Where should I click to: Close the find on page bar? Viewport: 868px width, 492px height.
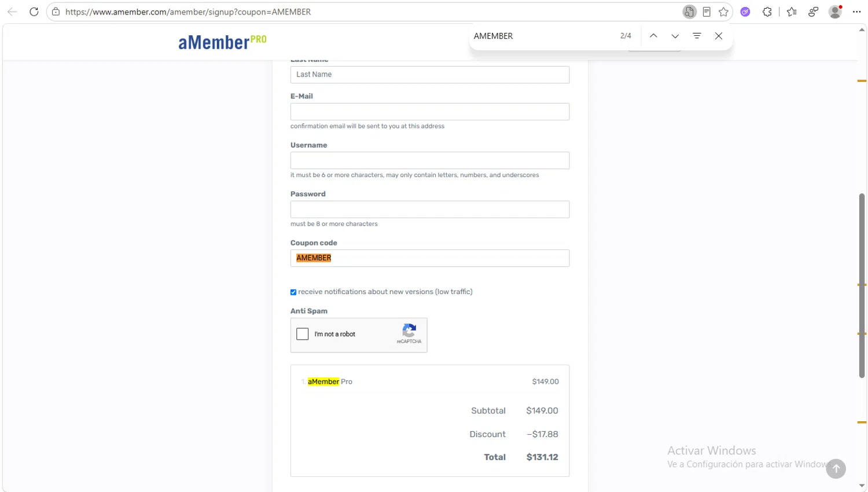[719, 36]
